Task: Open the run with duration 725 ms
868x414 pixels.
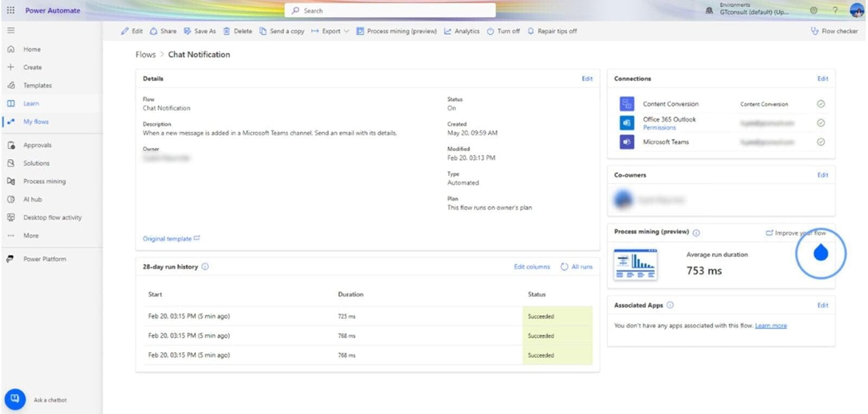Action: pos(367,316)
